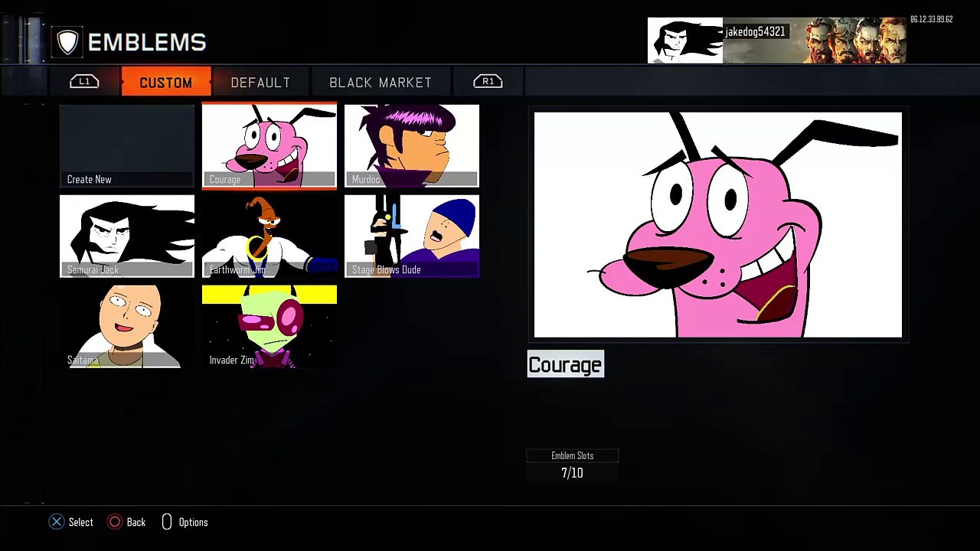Click the R1 shoulder button icon
This screenshot has height=551, width=980.
click(488, 81)
